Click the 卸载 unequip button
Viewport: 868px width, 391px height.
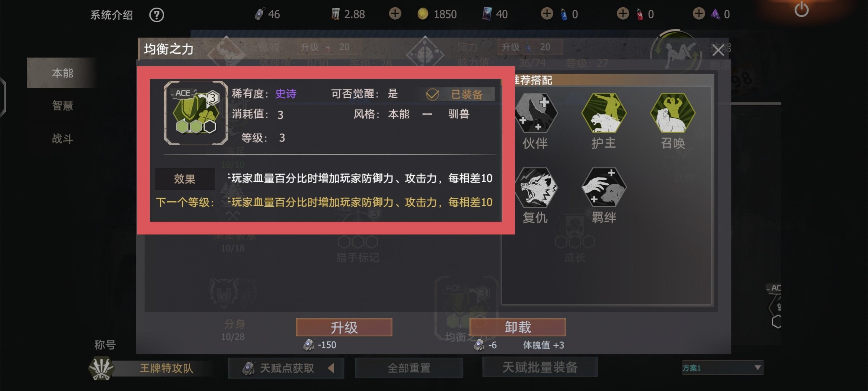[518, 327]
